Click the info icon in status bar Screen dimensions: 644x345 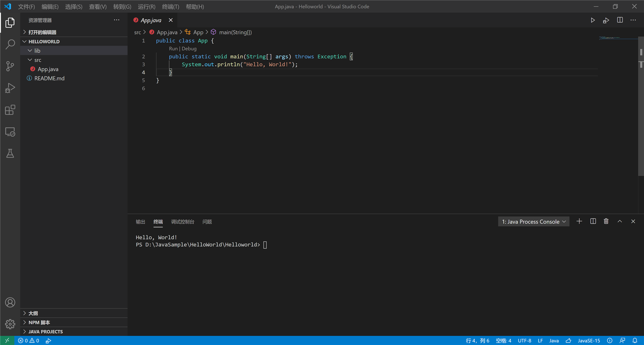610,341
